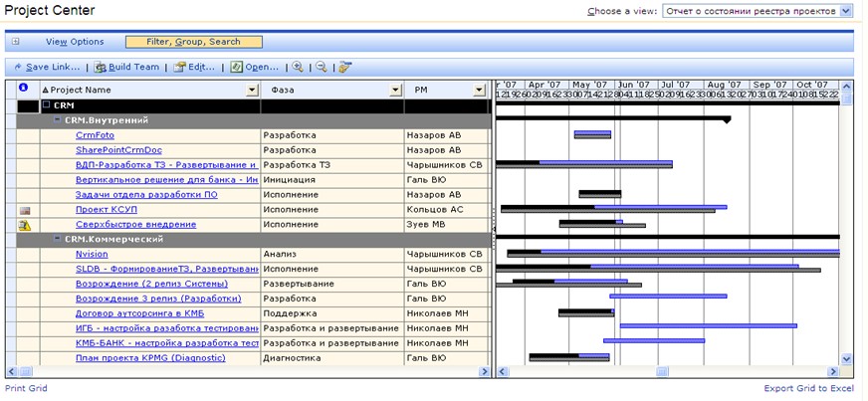Zoom out the Gantt chart timescale
The height and width of the screenshot is (401, 868).
(322, 67)
